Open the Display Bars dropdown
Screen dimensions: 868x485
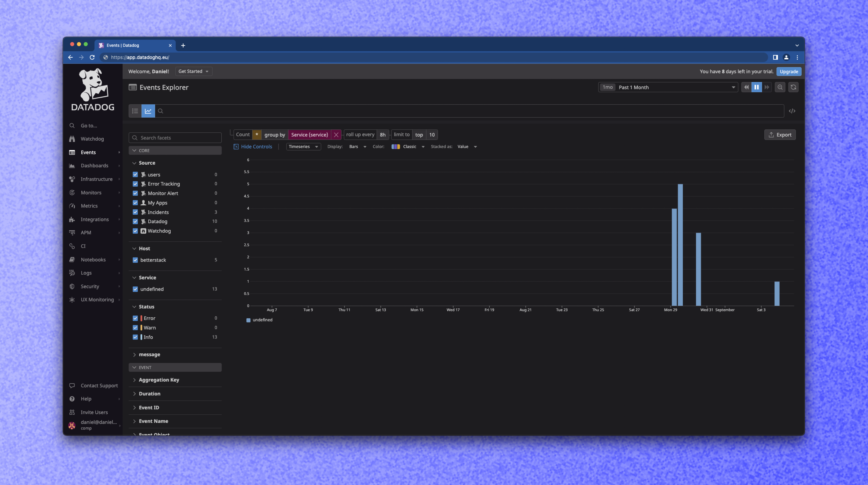tap(357, 147)
